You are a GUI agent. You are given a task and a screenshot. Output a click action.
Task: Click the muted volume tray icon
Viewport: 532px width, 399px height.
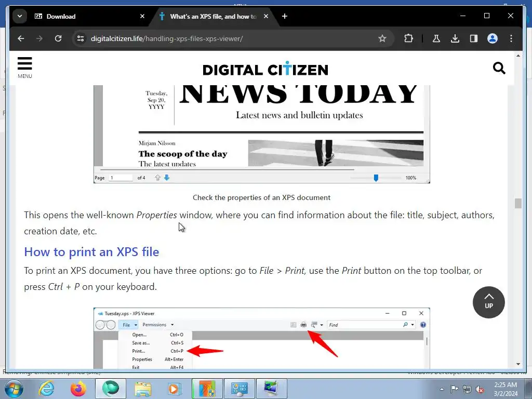coord(480,389)
